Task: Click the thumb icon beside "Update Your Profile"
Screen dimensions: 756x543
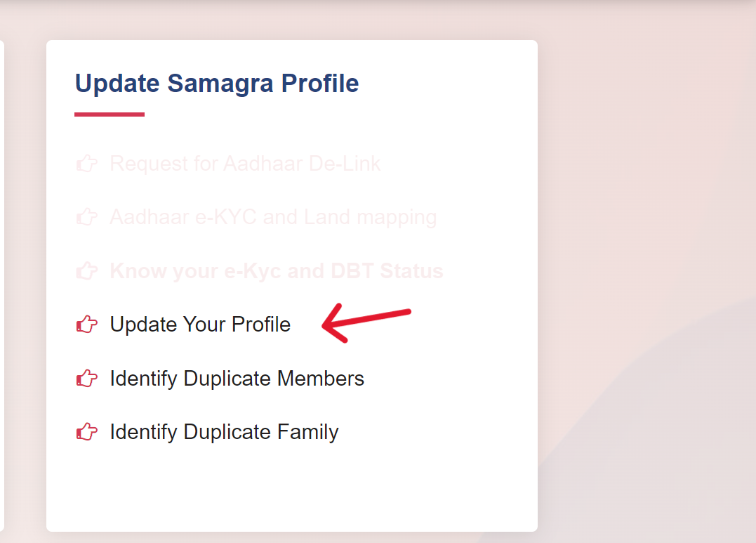Action: click(86, 325)
